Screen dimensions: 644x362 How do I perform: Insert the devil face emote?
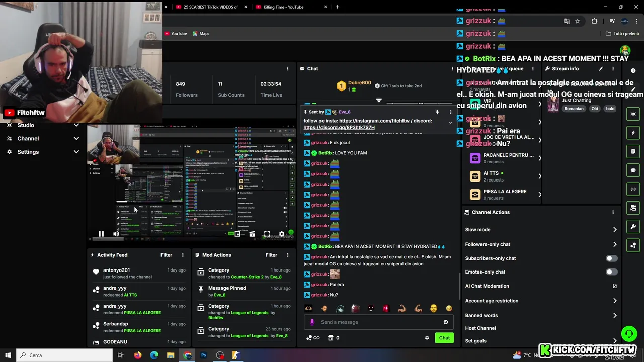(371, 308)
